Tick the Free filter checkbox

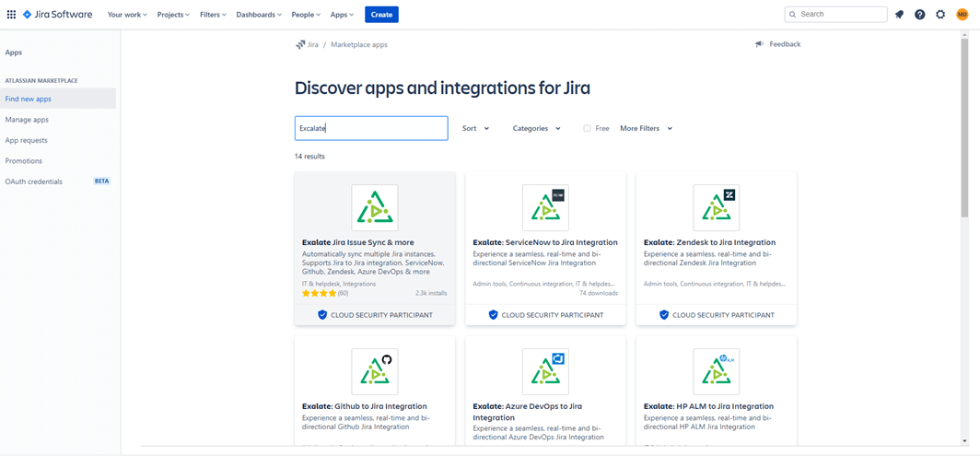(x=587, y=128)
